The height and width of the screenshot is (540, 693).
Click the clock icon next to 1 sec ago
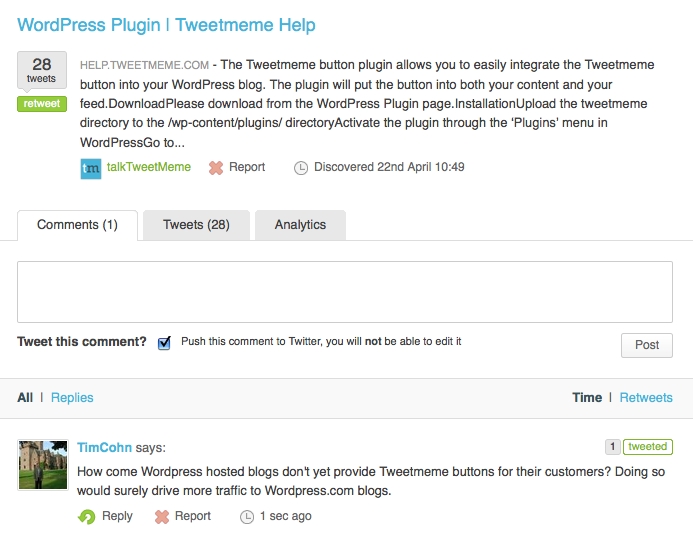pyautogui.click(x=247, y=517)
